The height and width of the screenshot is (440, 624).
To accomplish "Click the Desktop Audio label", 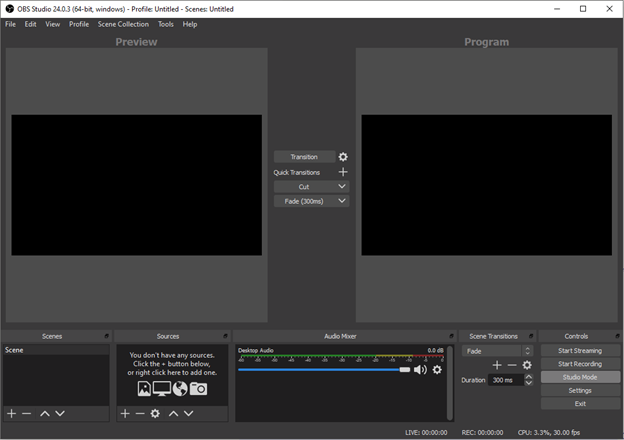I will pos(256,350).
